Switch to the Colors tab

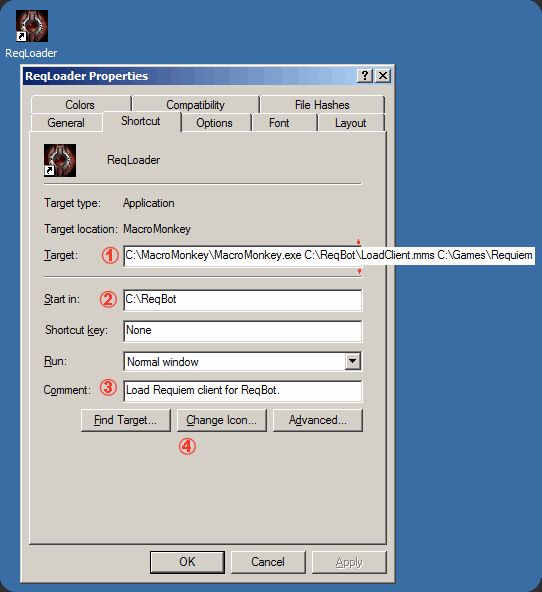[80, 104]
